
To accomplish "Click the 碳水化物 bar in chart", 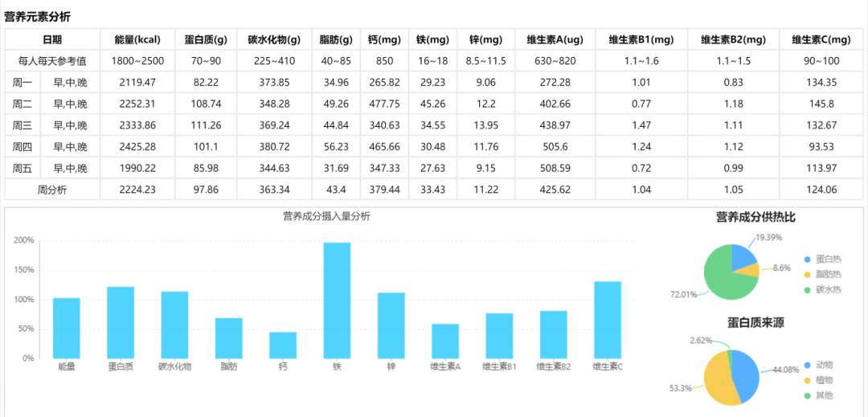I will [175, 325].
